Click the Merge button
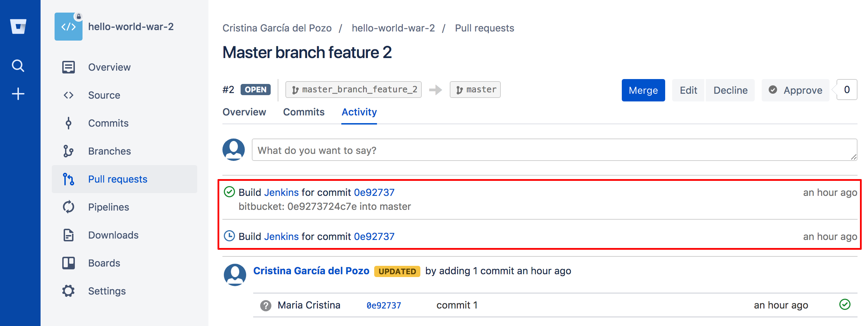 (x=643, y=90)
